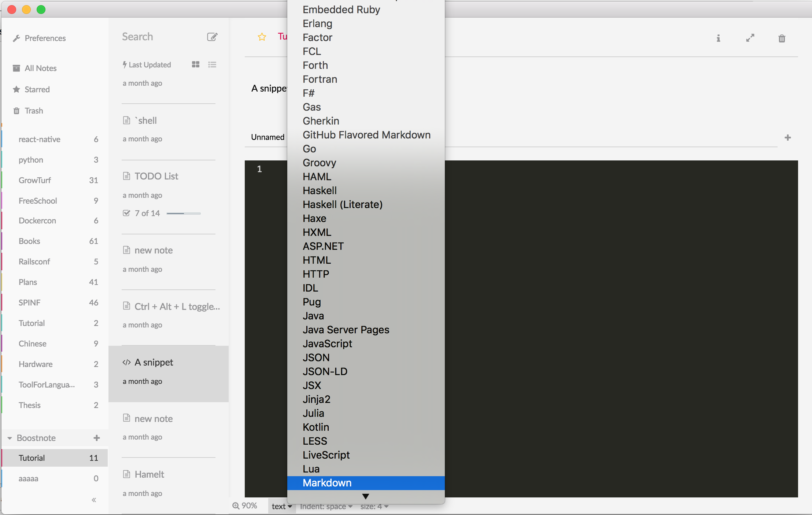Open the Trash
This screenshot has width=812, height=515.
tap(34, 111)
